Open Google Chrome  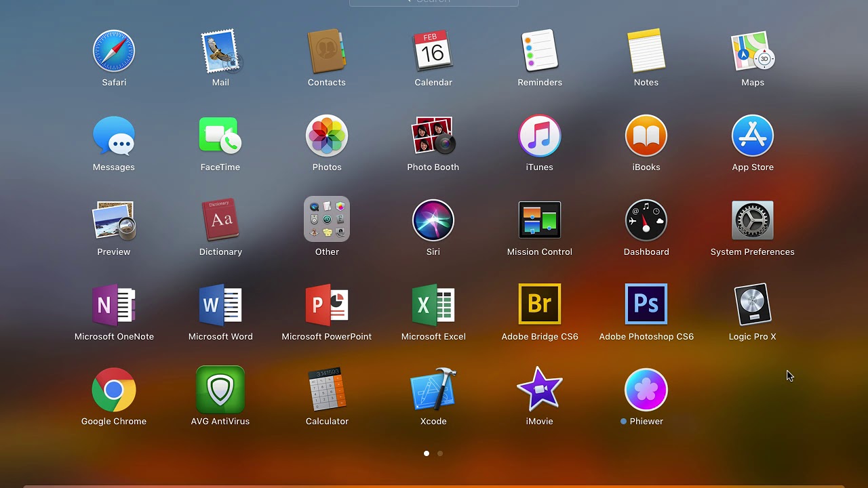[114, 390]
